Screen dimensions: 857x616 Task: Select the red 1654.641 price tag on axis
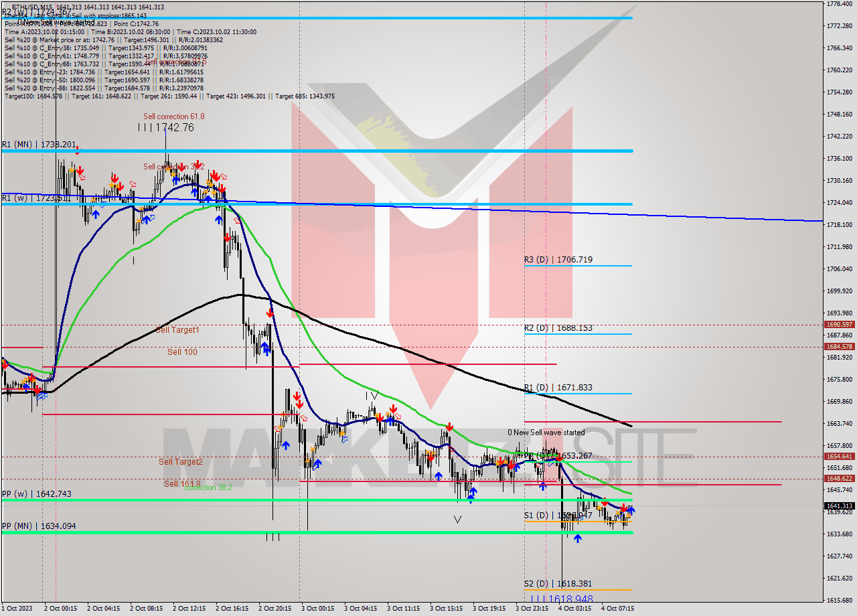click(839, 456)
